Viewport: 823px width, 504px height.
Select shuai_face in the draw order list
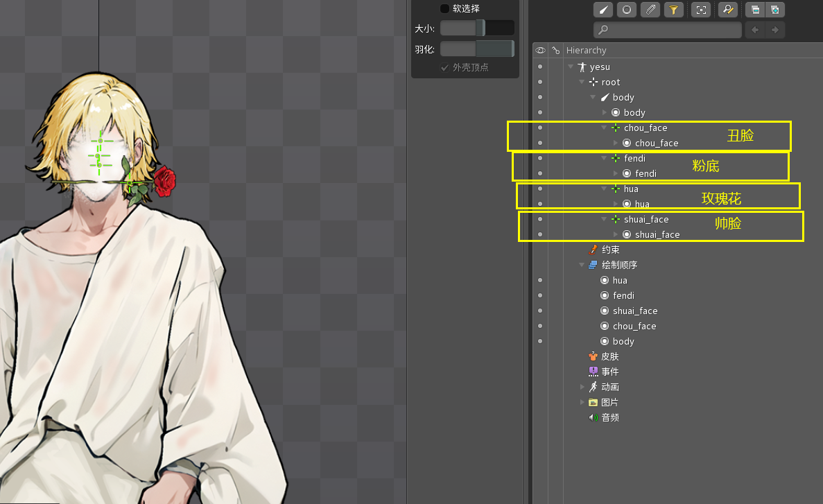[634, 311]
